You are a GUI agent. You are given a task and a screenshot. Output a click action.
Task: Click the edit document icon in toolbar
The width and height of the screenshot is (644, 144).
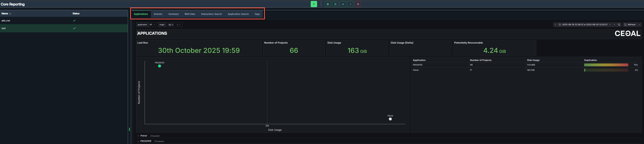pos(328,4)
